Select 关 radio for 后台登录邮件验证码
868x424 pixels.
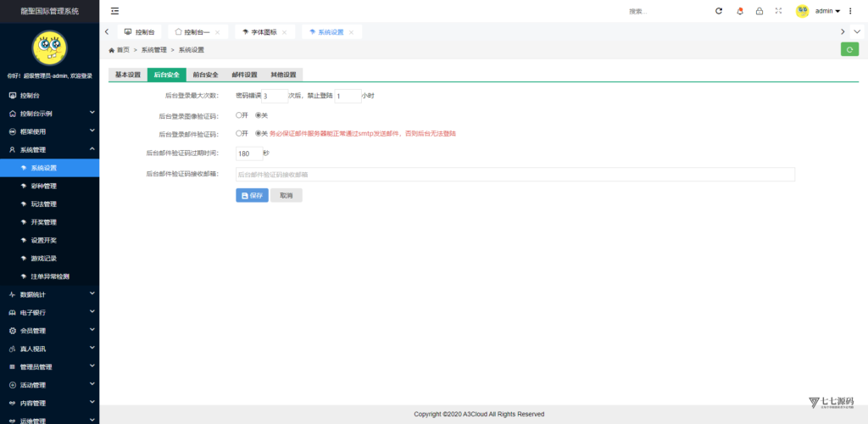[258, 133]
